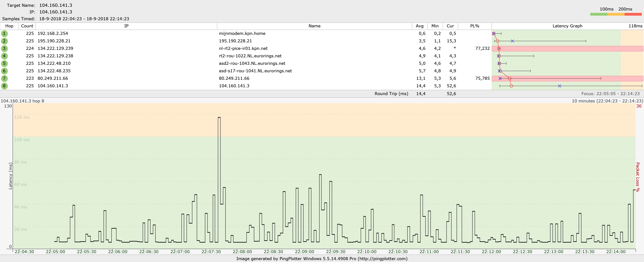Viewport: 644px width, 262px height.
Task: Click the hop 2 green circle icon
Action: tap(4, 41)
